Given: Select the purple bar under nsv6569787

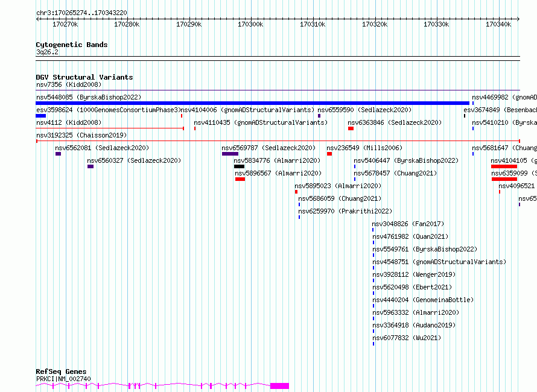Looking at the screenshot, I should (x=230, y=154).
